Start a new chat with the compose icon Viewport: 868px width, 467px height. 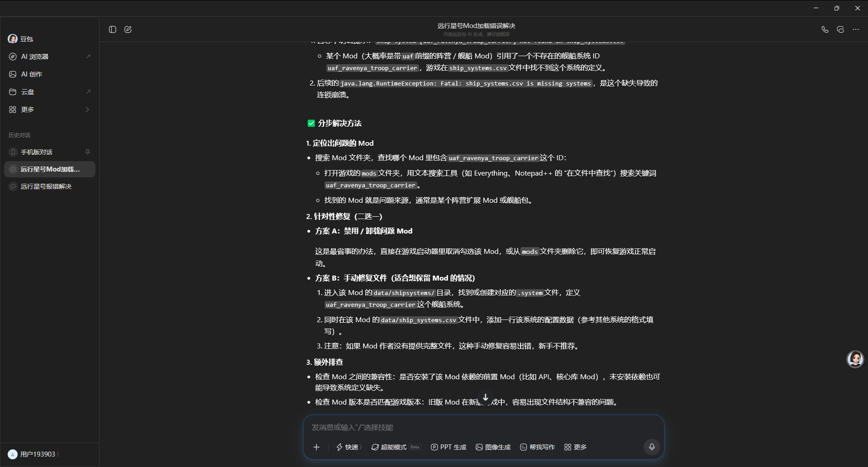click(x=128, y=29)
